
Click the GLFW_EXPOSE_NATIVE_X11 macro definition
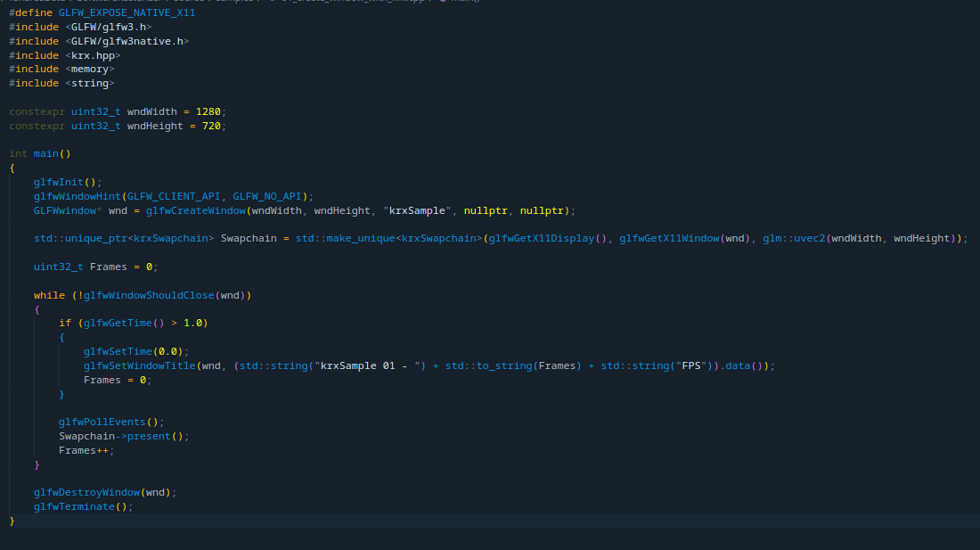(x=127, y=13)
